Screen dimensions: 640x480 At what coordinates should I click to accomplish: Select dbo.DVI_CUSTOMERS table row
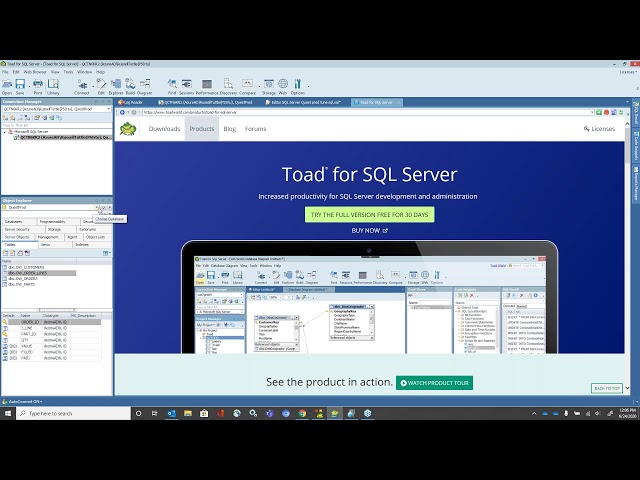tap(26, 267)
